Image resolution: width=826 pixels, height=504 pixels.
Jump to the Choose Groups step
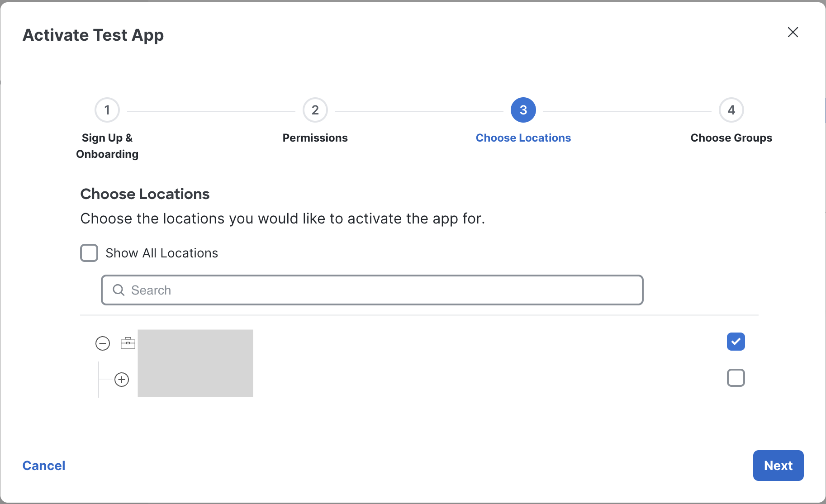pos(731,138)
